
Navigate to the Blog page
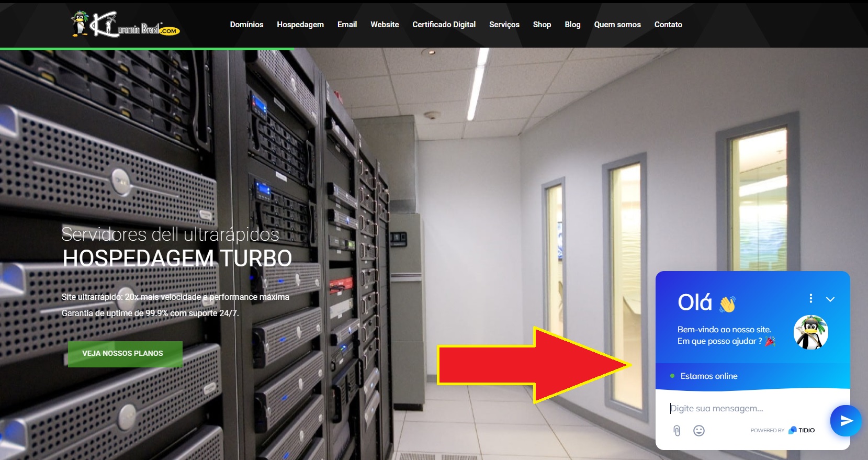(572, 25)
